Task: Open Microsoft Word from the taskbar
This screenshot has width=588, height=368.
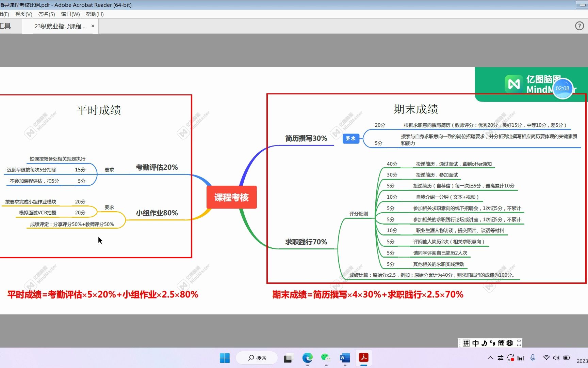Action: pyautogui.click(x=345, y=358)
